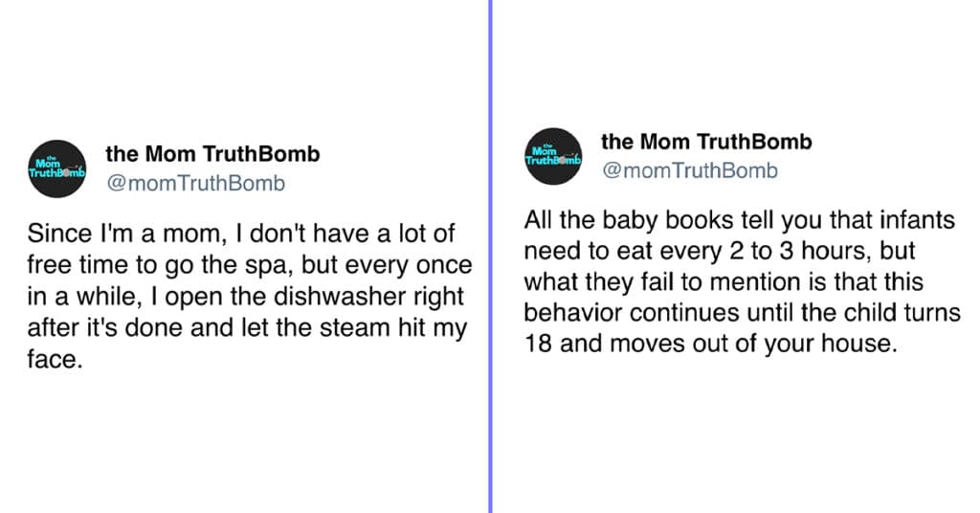
Task: Click the line starting "what they fail to mention"
Action: click(724, 281)
